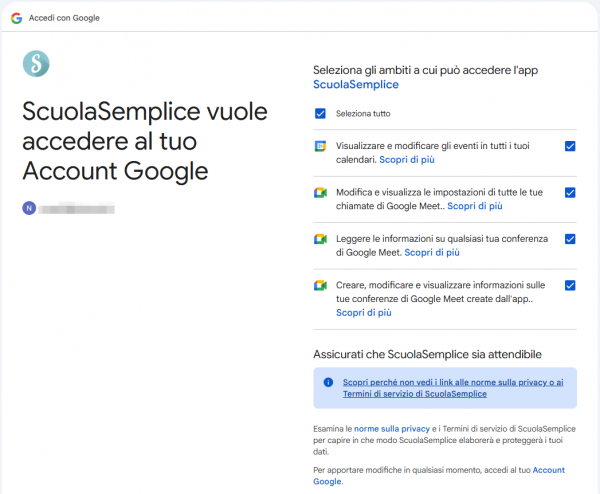The width and height of the screenshot is (600, 494).
Task: Open Scopri di più for calendar permission
Action: [406, 159]
